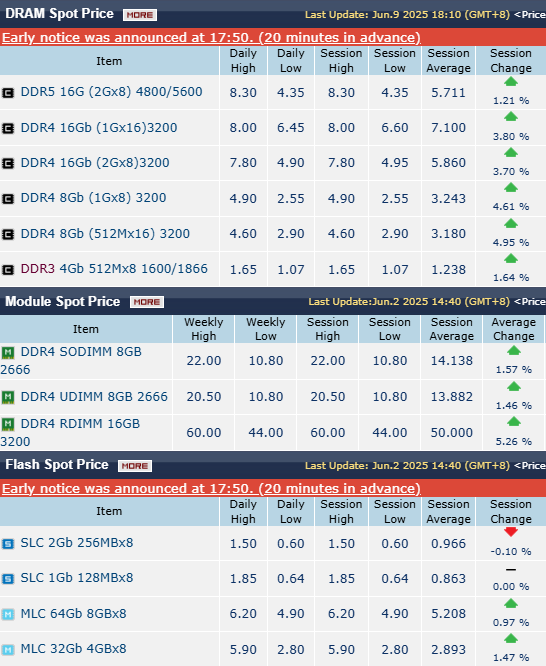This screenshot has height=666, width=546.
Task: Click the chip icon beside DDR4 16Gb (1Gx16)3200
Action: point(8,128)
